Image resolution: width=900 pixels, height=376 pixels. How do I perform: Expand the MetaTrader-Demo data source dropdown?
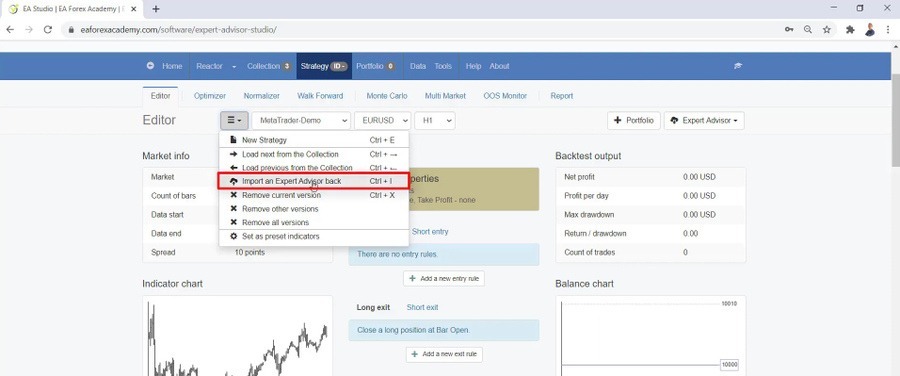[301, 121]
